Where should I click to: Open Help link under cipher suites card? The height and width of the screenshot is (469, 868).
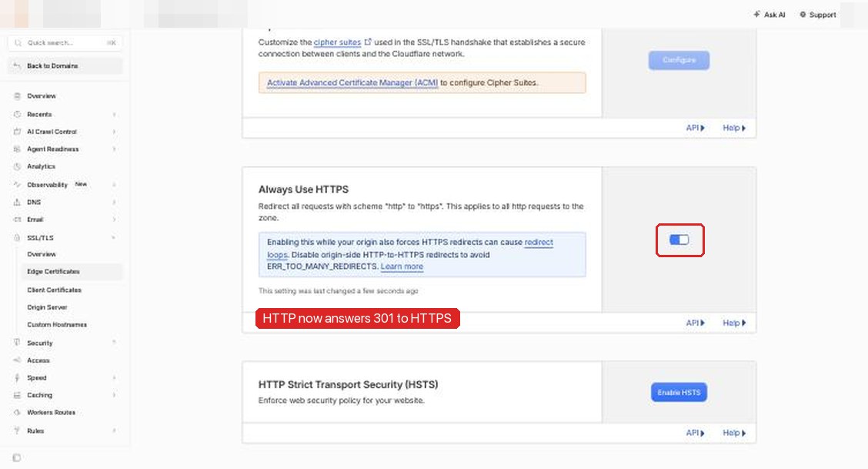coord(734,128)
